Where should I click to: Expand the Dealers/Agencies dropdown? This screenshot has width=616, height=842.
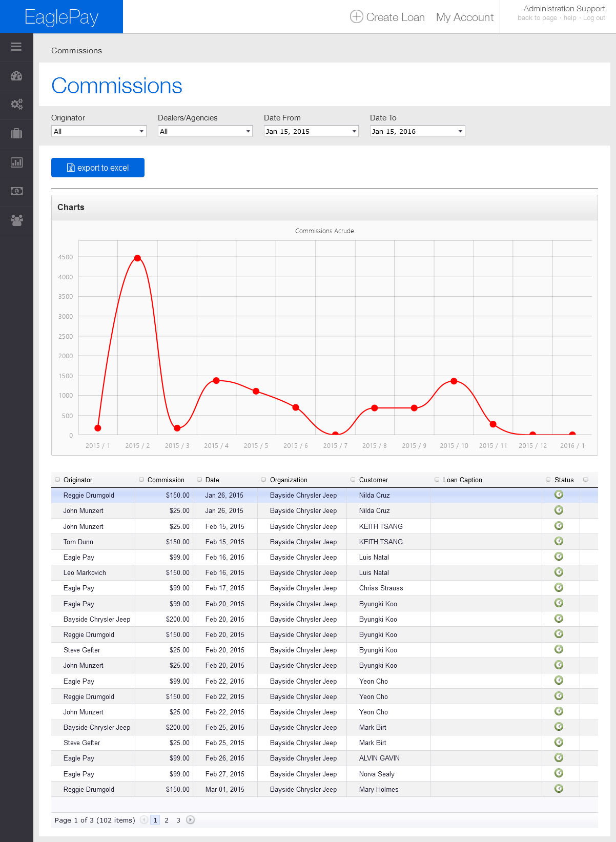[x=204, y=131]
